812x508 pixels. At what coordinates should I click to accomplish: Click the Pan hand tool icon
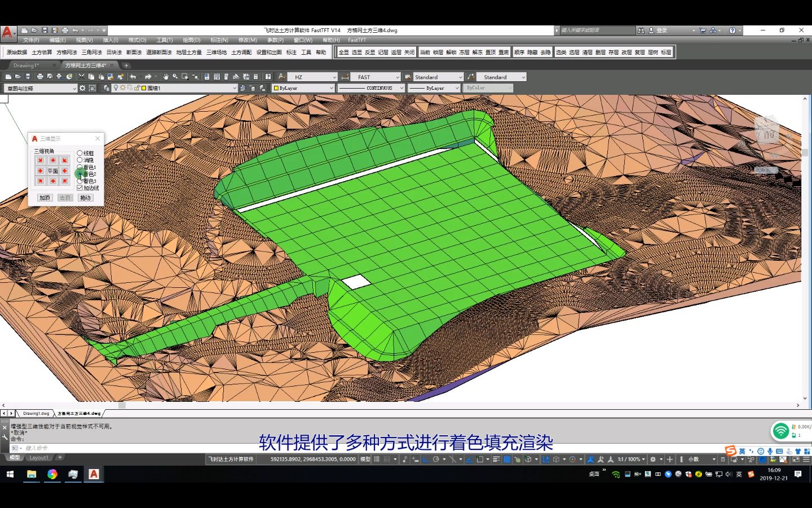(x=166, y=77)
